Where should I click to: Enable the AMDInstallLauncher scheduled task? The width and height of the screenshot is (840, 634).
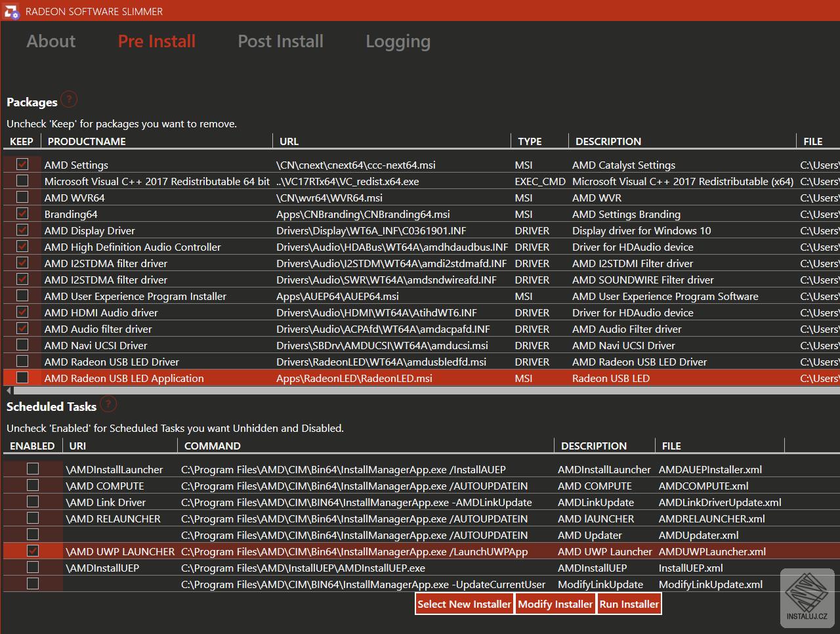click(x=33, y=469)
